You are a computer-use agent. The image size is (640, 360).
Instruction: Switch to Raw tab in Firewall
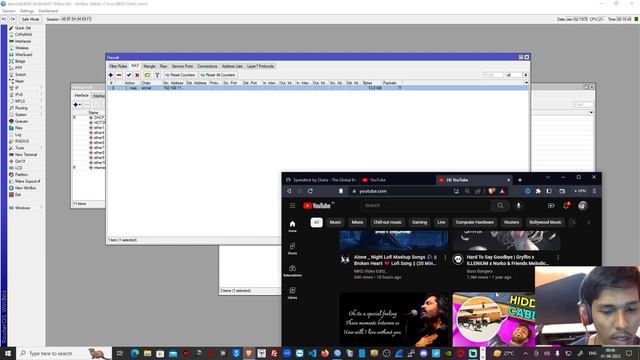[x=164, y=66]
